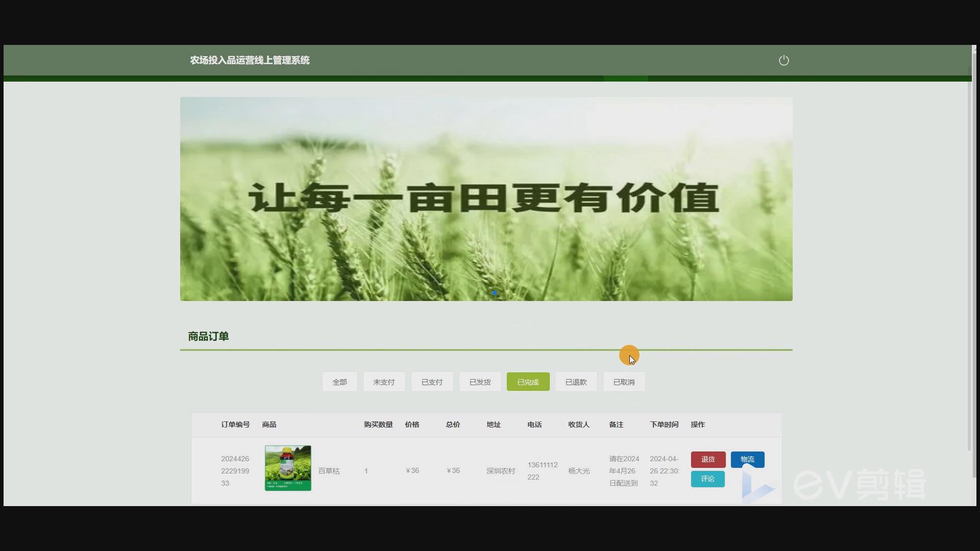The width and height of the screenshot is (980, 551).
Task: Click the power logout icon in header
Action: pyautogui.click(x=783, y=60)
